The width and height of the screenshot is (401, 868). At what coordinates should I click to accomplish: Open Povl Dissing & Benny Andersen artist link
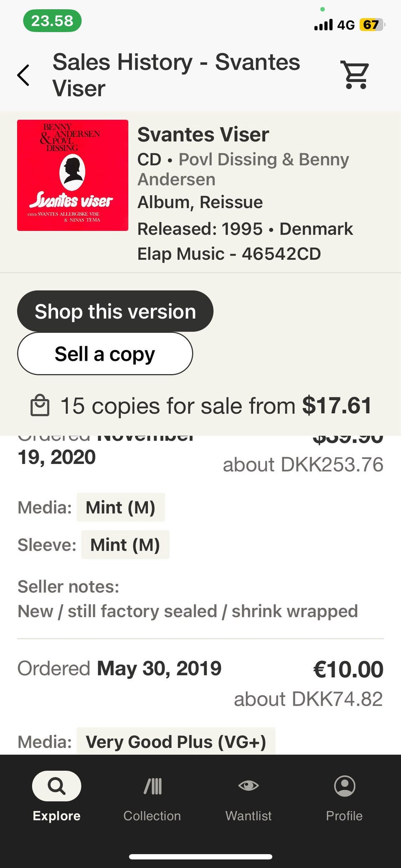click(243, 169)
